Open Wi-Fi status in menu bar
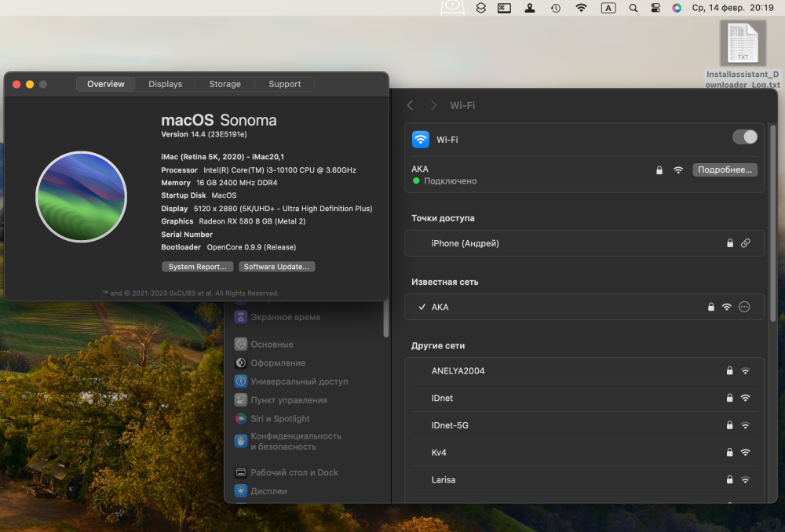 click(581, 8)
